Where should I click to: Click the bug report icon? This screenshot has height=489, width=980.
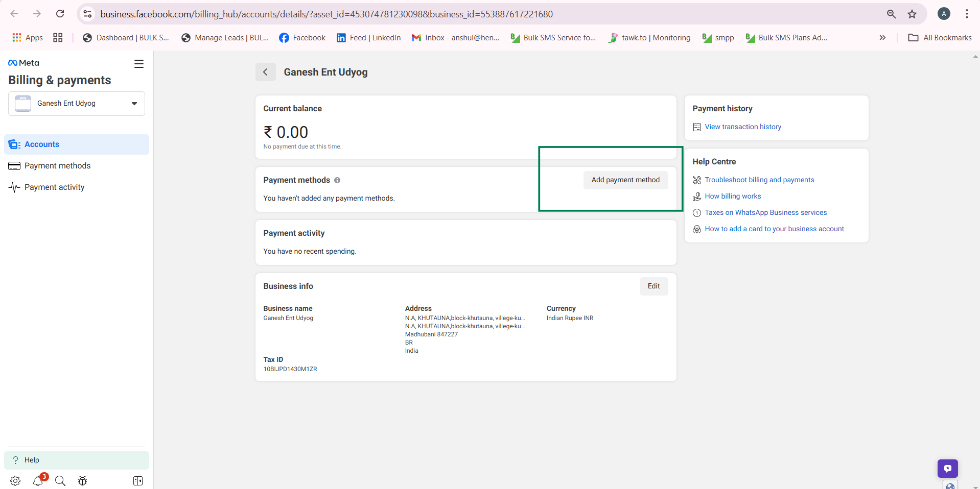(83, 481)
